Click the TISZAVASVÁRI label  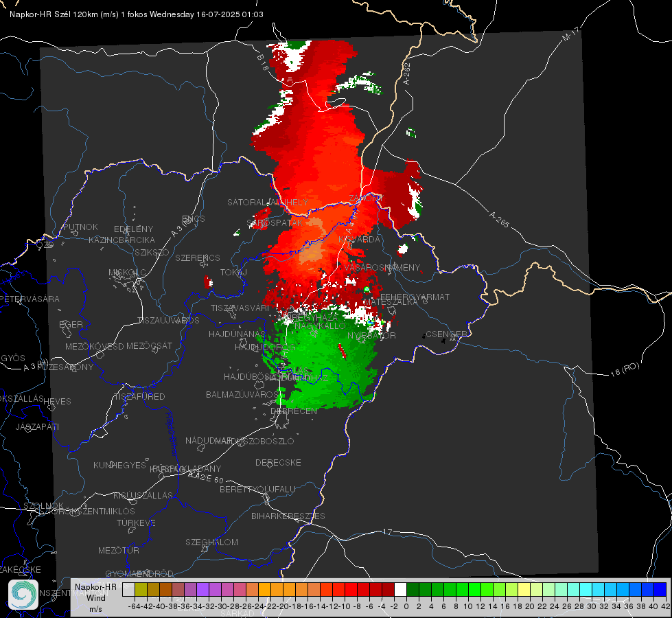240,308
